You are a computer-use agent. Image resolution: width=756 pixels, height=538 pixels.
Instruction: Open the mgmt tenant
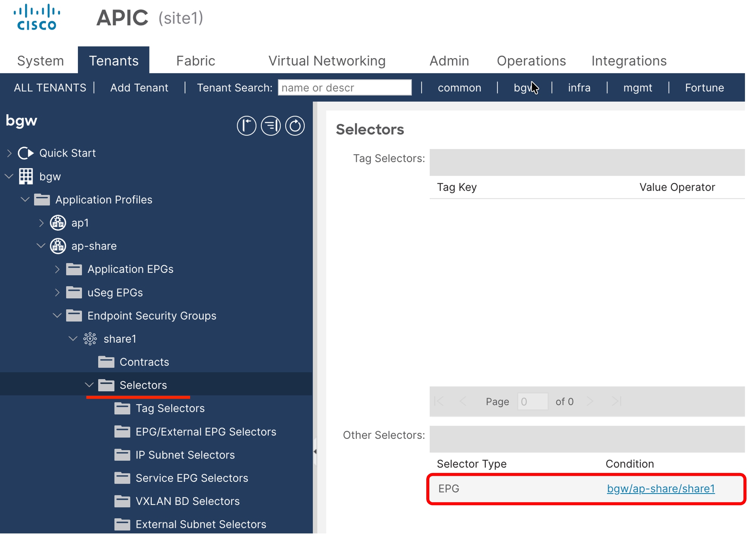pos(638,88)
